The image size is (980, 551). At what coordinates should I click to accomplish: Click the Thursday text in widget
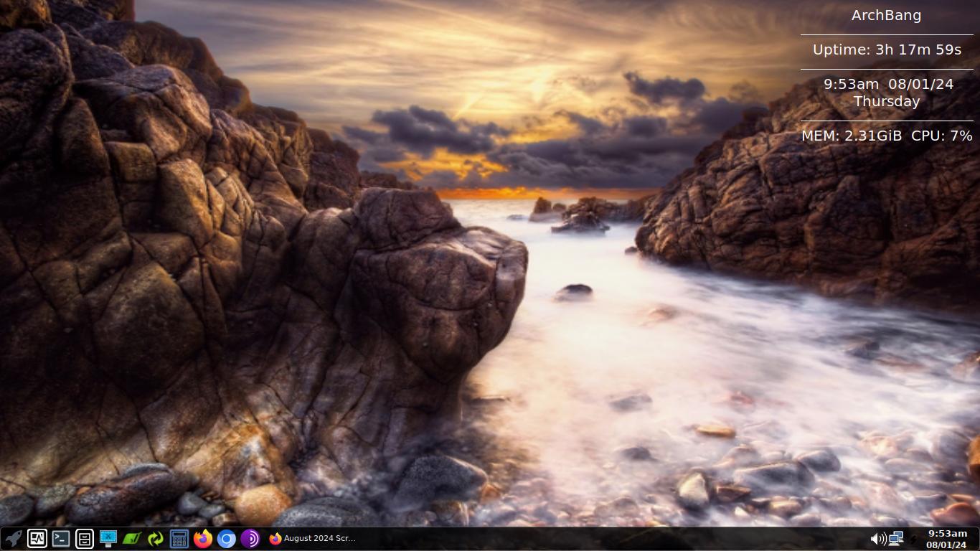(887, 101)
